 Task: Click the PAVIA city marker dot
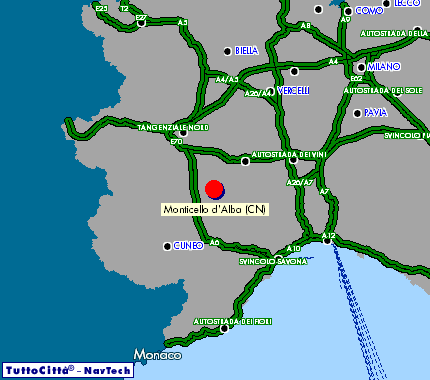pyautogui.click(x=357, y=114)
